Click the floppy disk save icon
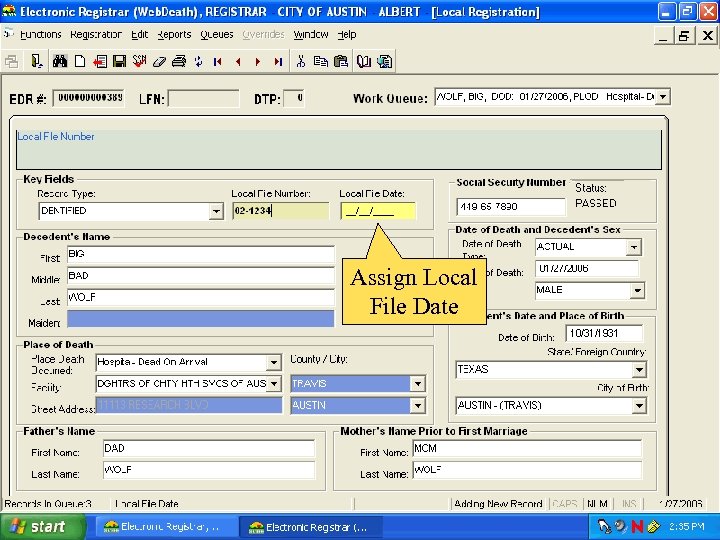The width and height of the screenshot is (720, 540). coord(119,61)
